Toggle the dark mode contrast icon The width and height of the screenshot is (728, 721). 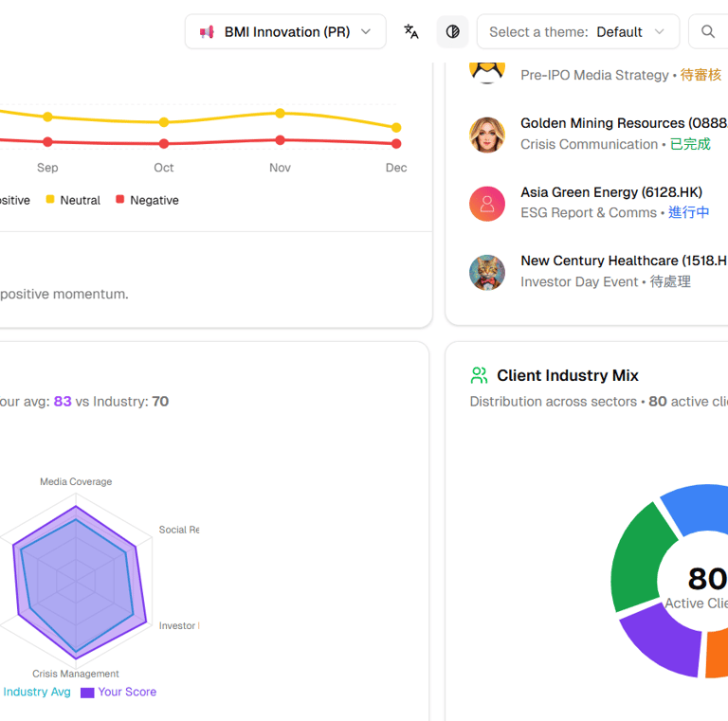coord(452,31)
